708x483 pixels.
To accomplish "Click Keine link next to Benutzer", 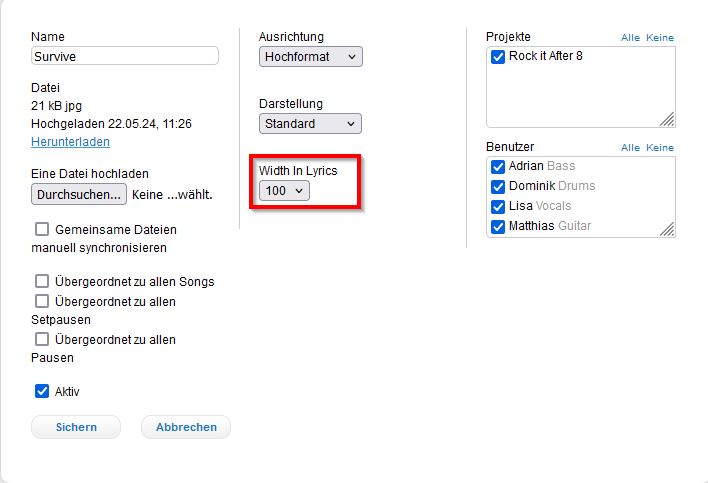I will pos(660,148).
